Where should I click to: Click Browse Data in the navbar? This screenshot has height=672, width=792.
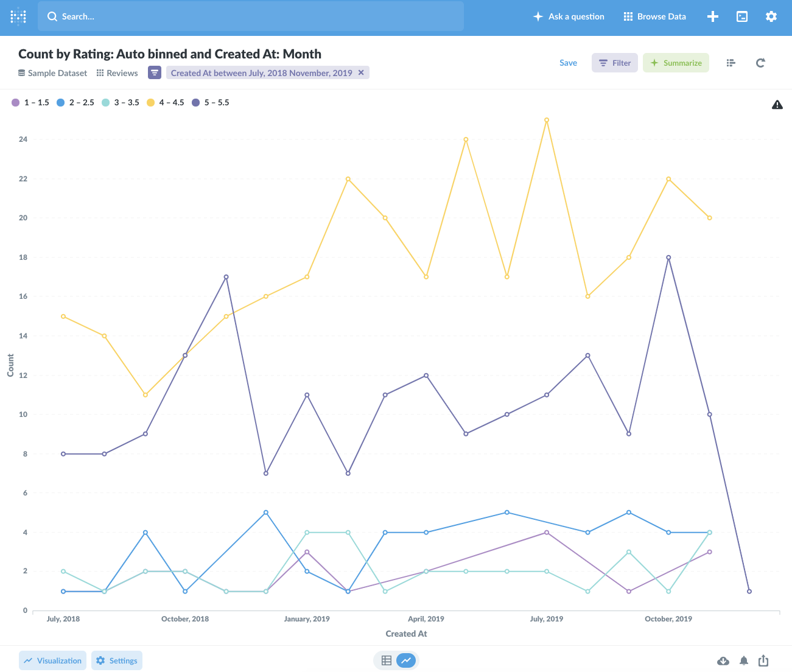click(x=654, y=16)
